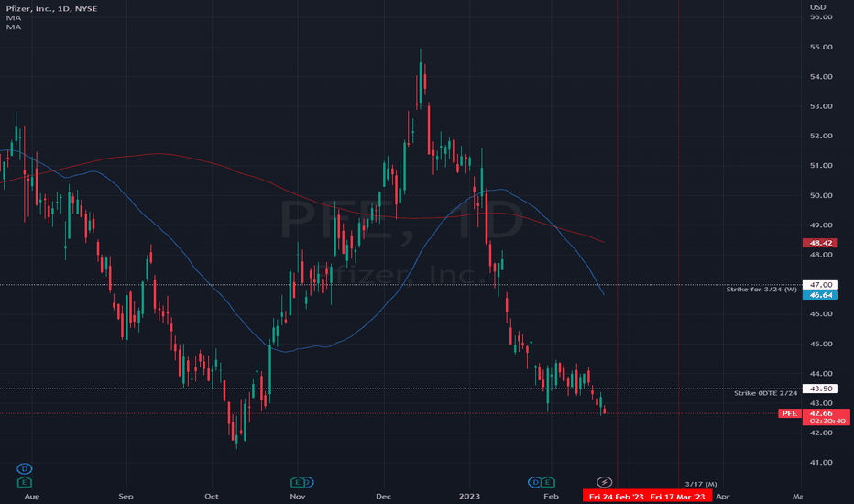The height and width of the screenshot is (504, 854).
Task: Click the 41.00 price axis label
Action: 821,463
